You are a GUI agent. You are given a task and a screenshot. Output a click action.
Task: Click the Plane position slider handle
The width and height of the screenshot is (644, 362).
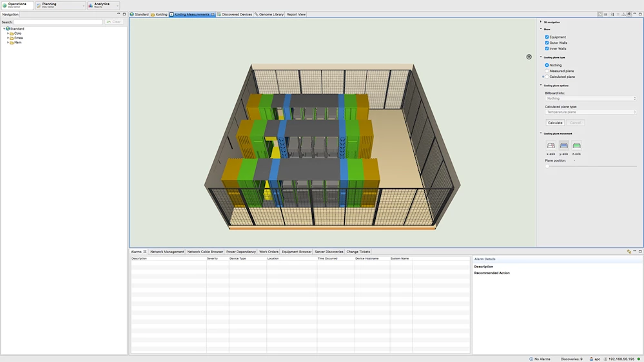point(547,166)
